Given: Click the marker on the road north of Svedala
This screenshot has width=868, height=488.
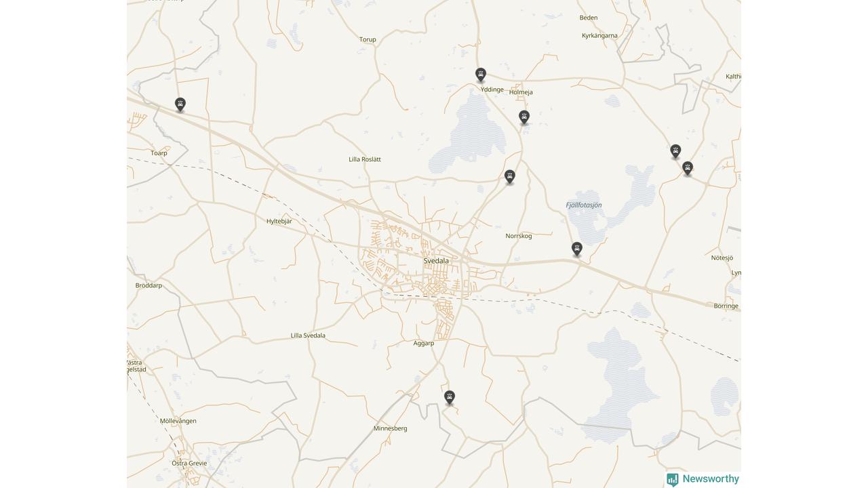Looking at the screenshot, I should [x=510, y=177].
